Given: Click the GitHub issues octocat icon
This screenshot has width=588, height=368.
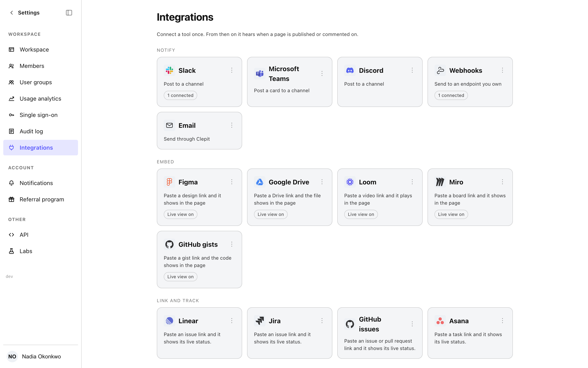Looking at the screenshot, I should point(350,324).
